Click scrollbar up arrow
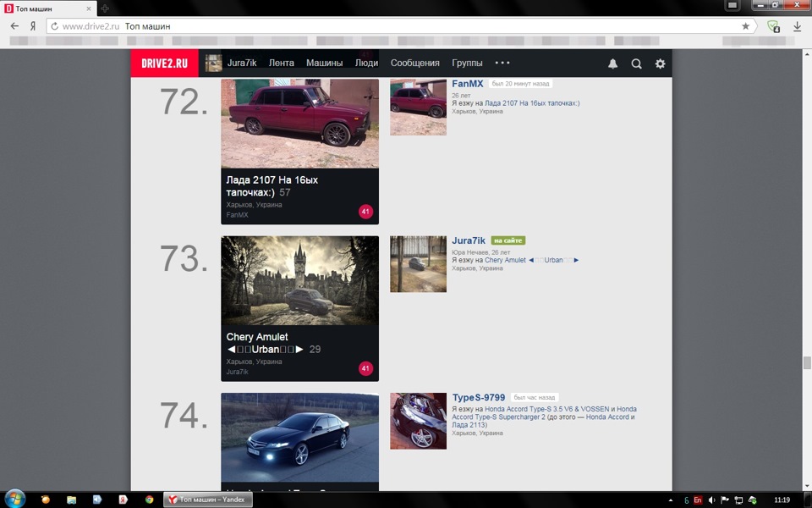Screen dimensions: 812x508 tap(806, 53)
